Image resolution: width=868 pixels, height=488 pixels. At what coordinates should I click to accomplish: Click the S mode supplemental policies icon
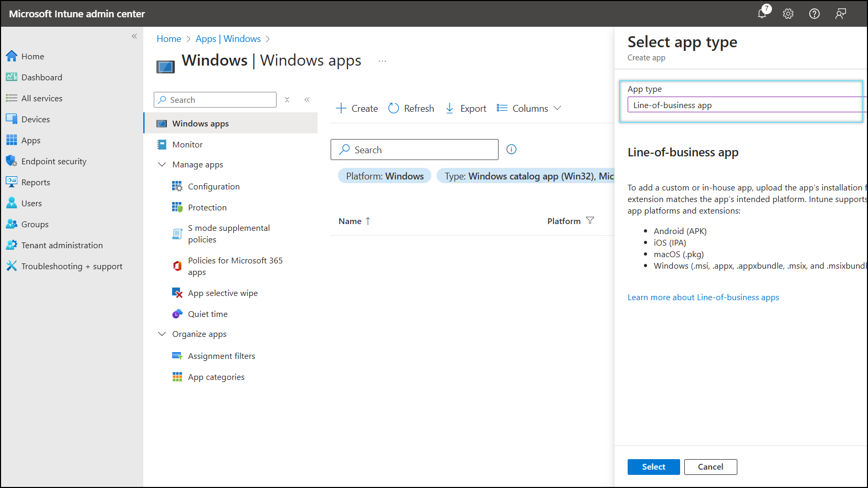pyautogui.click(x=177, y=234)
